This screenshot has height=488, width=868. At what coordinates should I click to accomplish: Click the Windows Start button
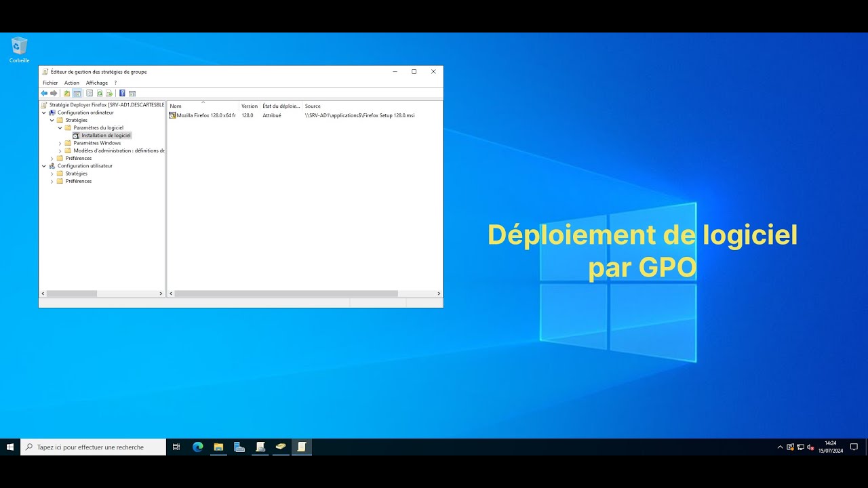click(x=10, y=447)
